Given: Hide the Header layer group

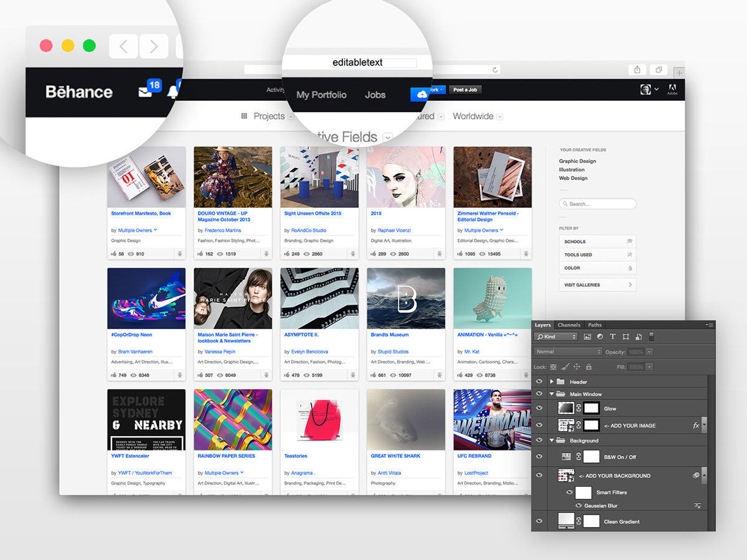Looking at the screenshot, I should point(539,381).
